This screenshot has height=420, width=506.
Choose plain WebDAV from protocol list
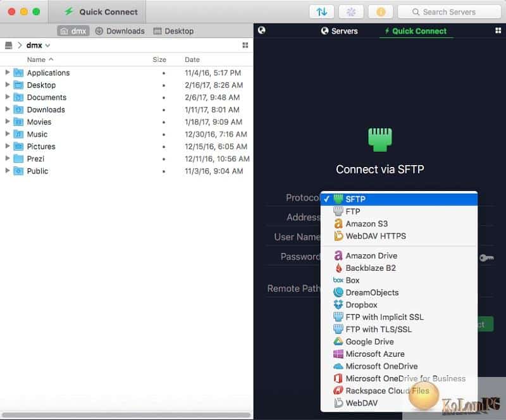(x=399, y=403)
